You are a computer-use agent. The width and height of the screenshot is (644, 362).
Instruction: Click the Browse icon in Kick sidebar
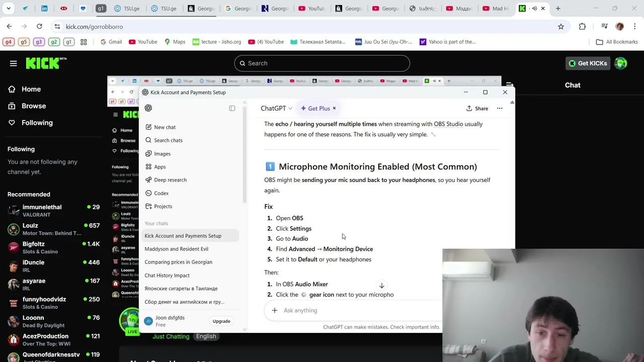12,106
